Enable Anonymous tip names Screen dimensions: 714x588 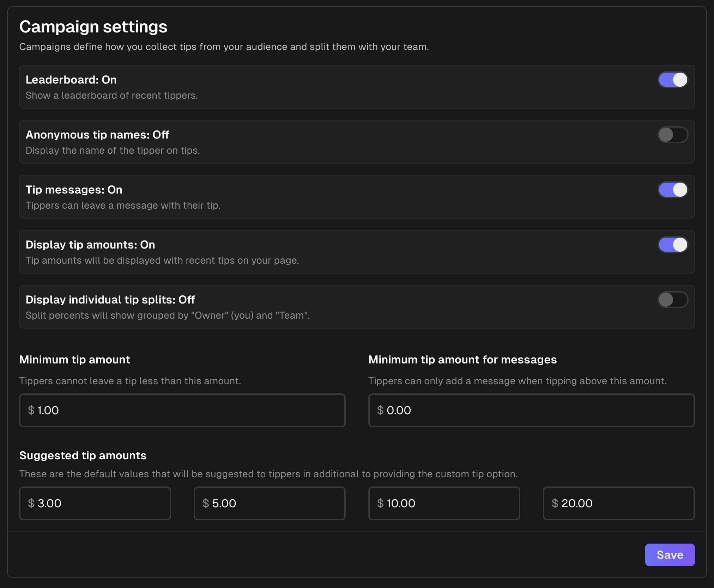click(x=673, y=135)
